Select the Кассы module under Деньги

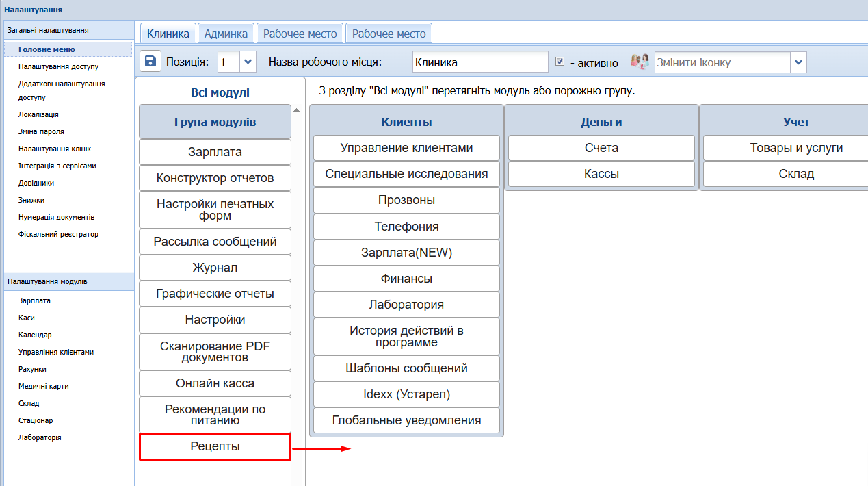click(x=601, y=174)
